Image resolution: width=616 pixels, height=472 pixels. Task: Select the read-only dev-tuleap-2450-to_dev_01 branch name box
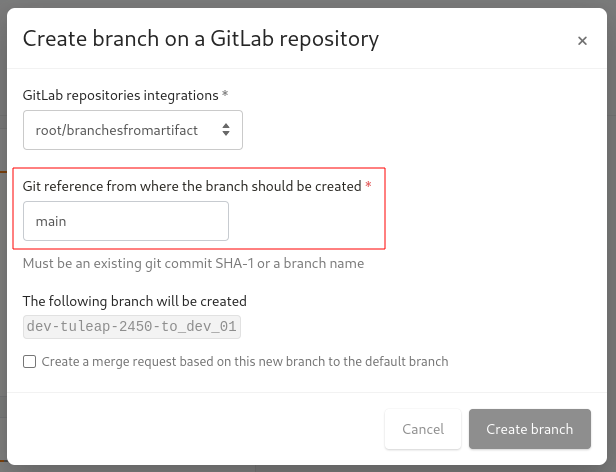(x=132, y=327)
